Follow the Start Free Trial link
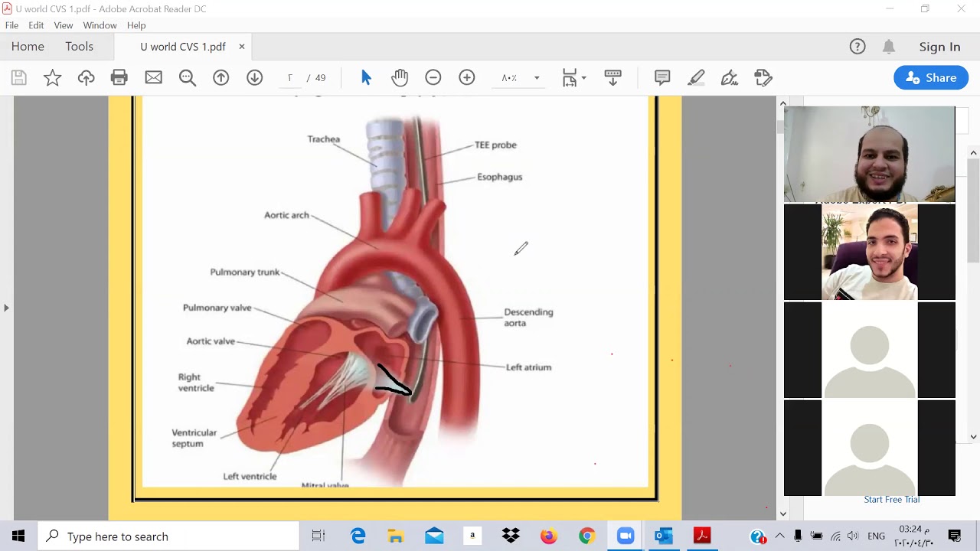 tap(892, 500)
